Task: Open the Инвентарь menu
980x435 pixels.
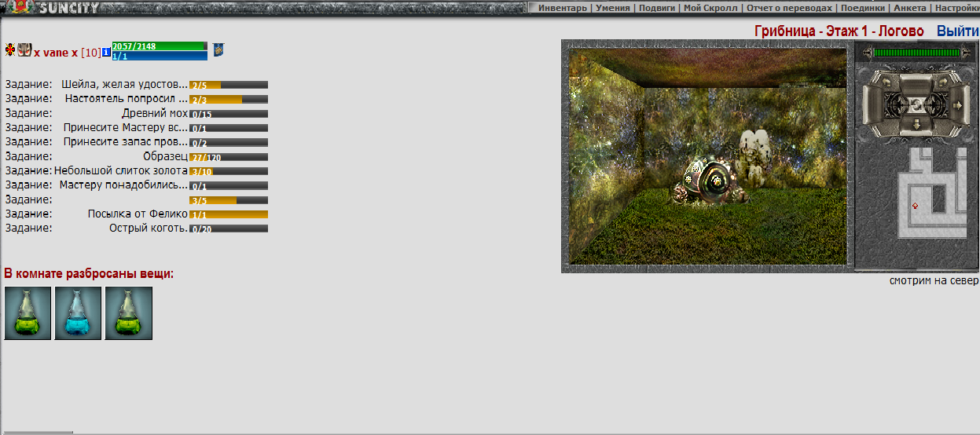Action: click(x=562, y=8)
